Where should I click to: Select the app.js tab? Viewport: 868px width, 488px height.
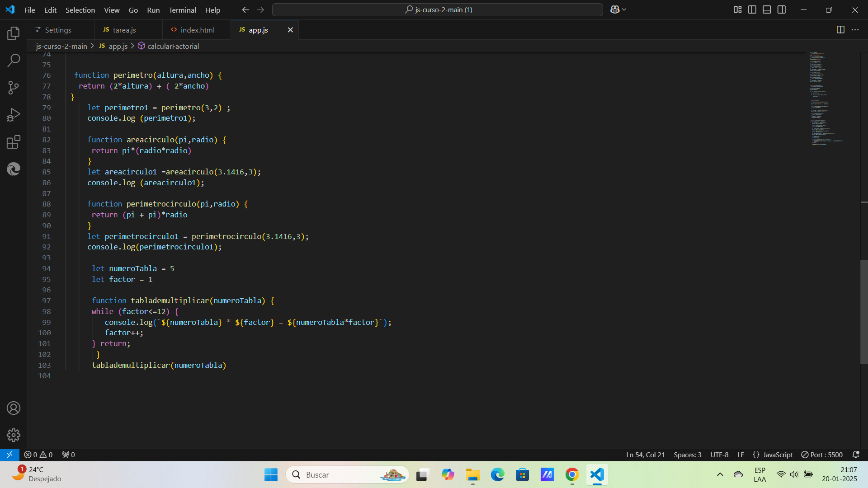coord(258,30)
